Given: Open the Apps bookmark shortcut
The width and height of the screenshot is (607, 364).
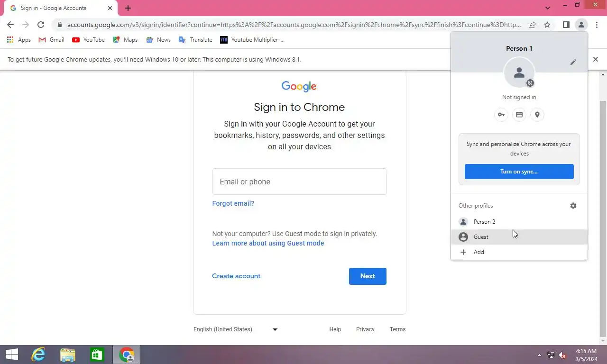Looking at the screenshot, I should click(19, 40).
